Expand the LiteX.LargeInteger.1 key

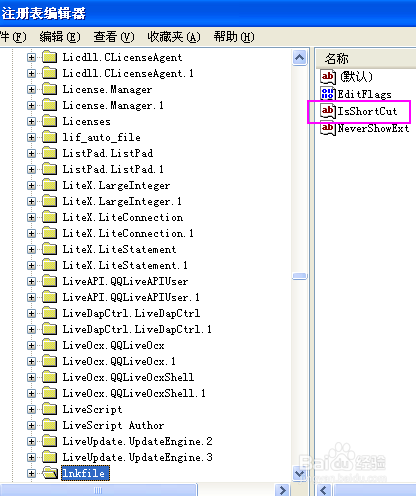(31, 201)
